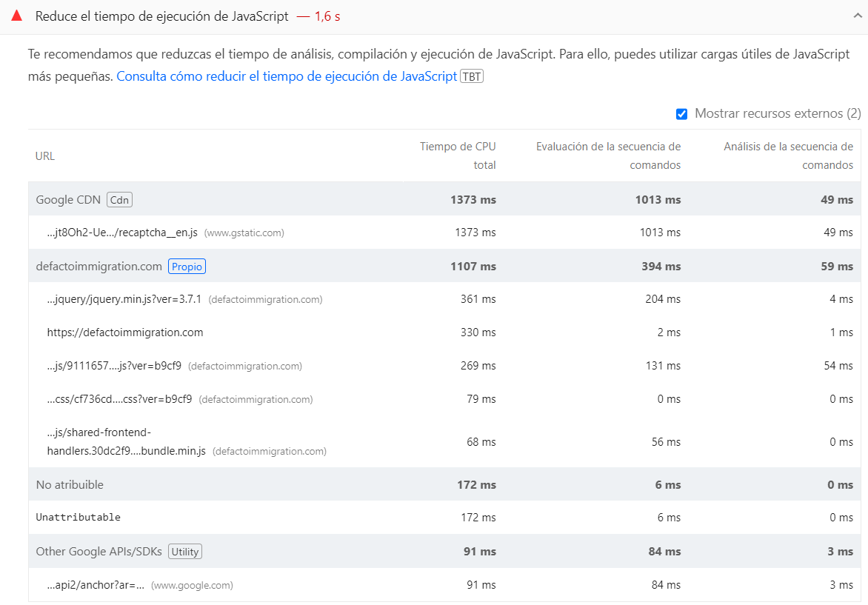This screenshot has width=868, height=605.
Task: Click the red warning triangle icon
Action: click(x=16, y=16)
